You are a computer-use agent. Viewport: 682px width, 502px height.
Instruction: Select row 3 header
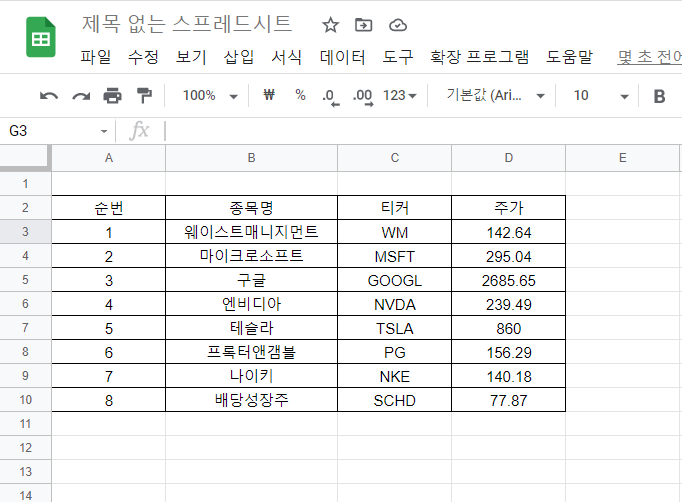(25, 231)
